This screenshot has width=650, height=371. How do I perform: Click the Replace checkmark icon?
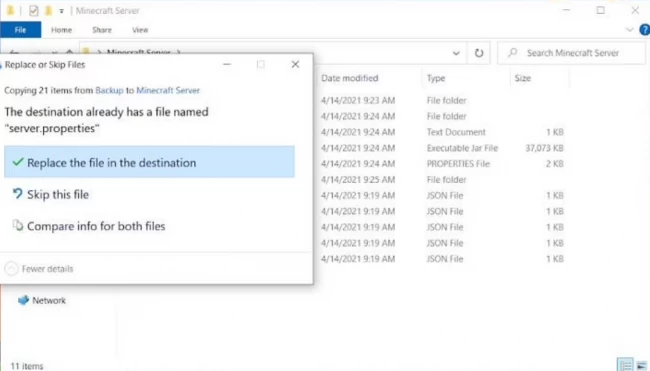(x=17, y=162)
